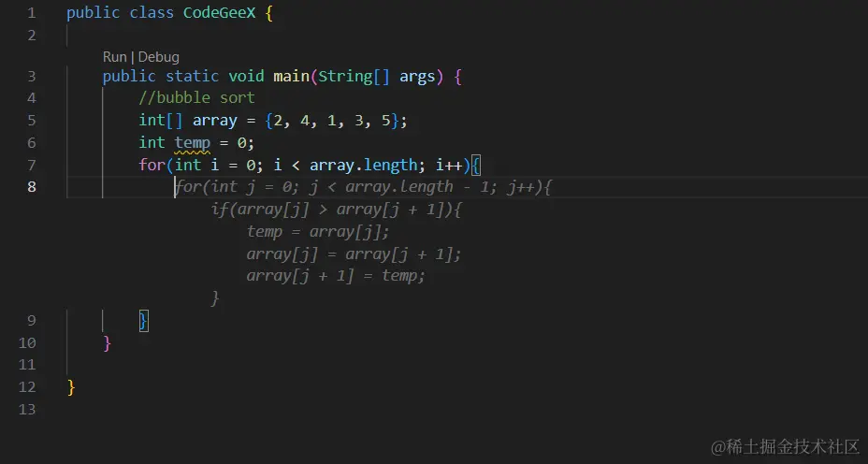Click the main method name
Viewport: 868px width, 464px height.
[x=291, y=76]
